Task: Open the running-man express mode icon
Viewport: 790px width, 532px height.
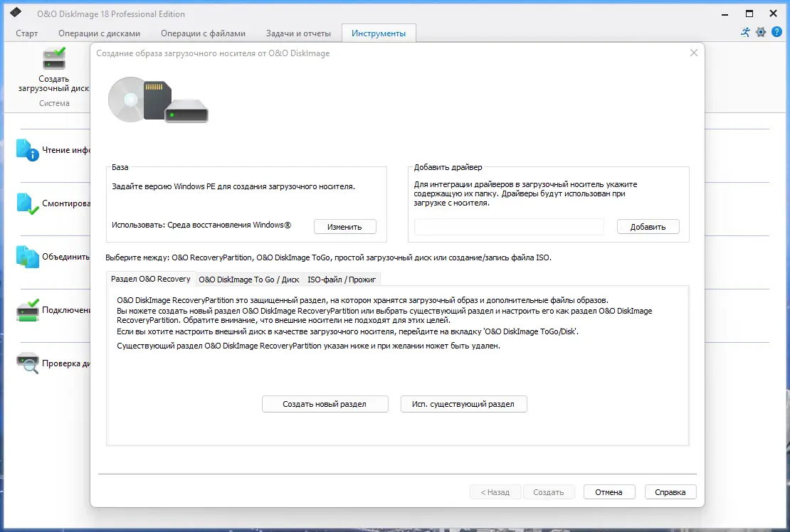Action: coord(745,32)
